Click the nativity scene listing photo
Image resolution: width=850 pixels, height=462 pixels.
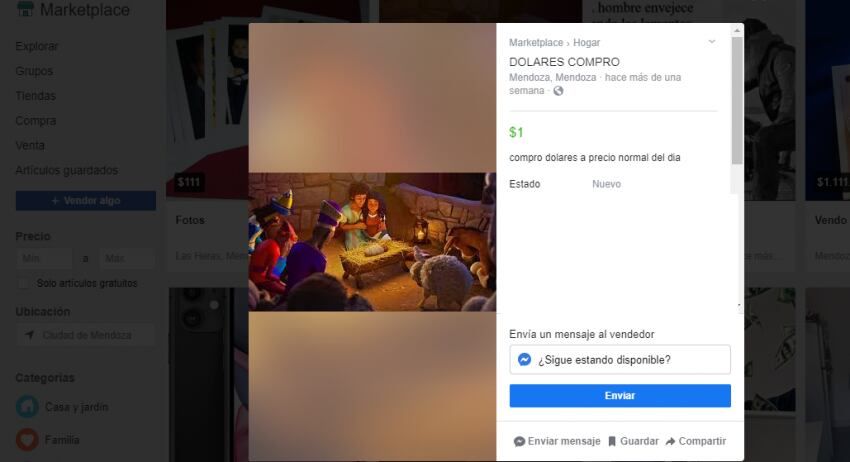point(372,241)
